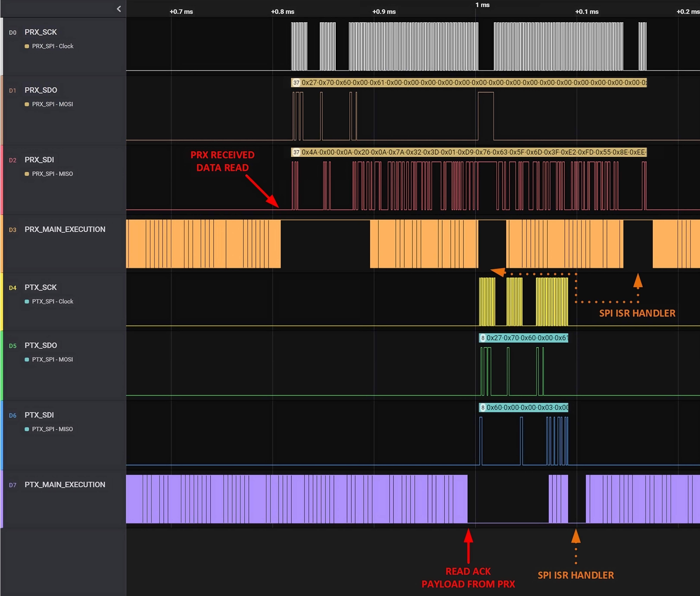This screenshot has height=596, width=700.
Task: Click the +0.9 ms time ruler mark
Action: 384,12
